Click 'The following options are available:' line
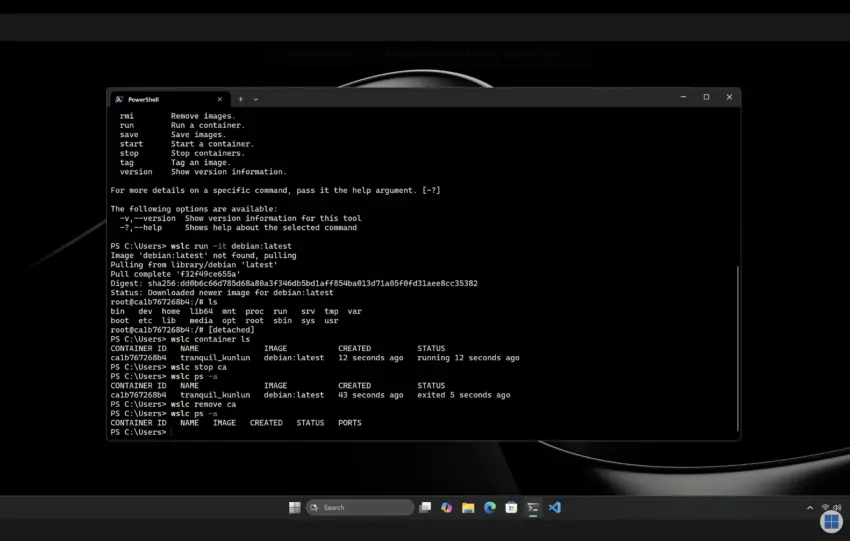This screenshot has height=541, width=850. click(x=194, y=209)
